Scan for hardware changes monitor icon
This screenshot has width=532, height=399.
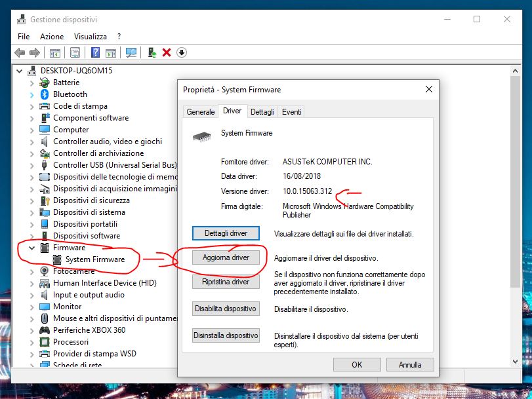click(x=131, y=52)
